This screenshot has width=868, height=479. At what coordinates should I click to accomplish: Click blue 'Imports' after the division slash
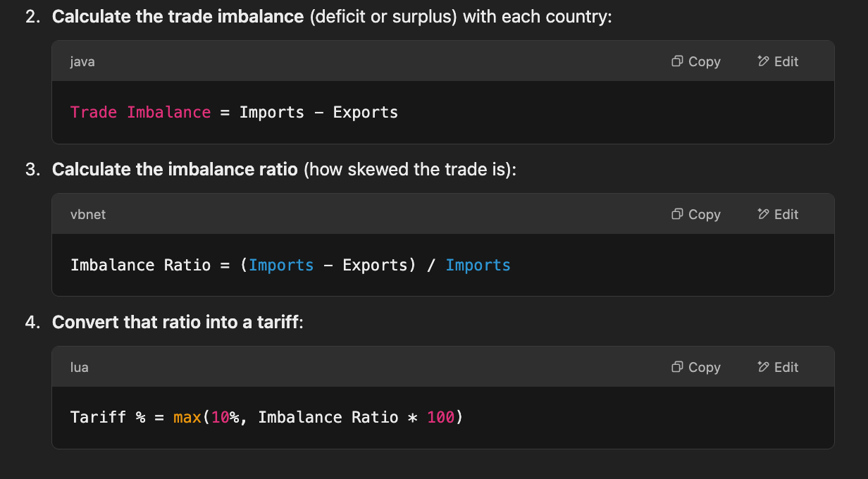478,265
